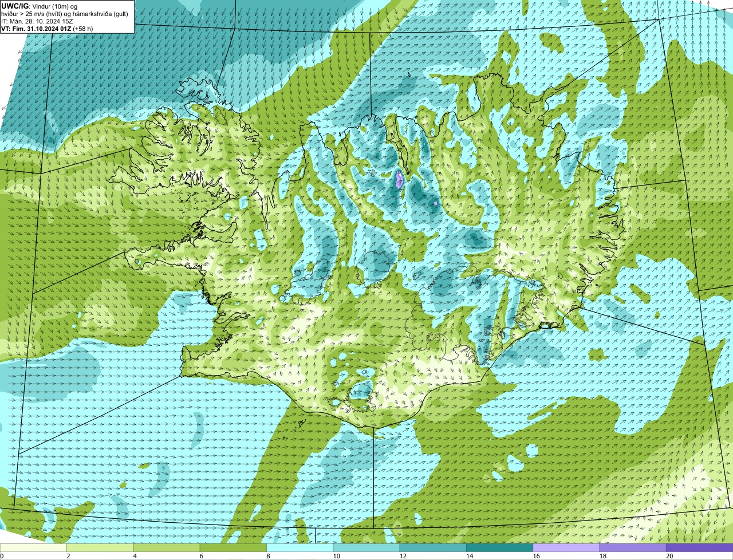
Task: Click the legend label '14'
Action: pos(470,555)
